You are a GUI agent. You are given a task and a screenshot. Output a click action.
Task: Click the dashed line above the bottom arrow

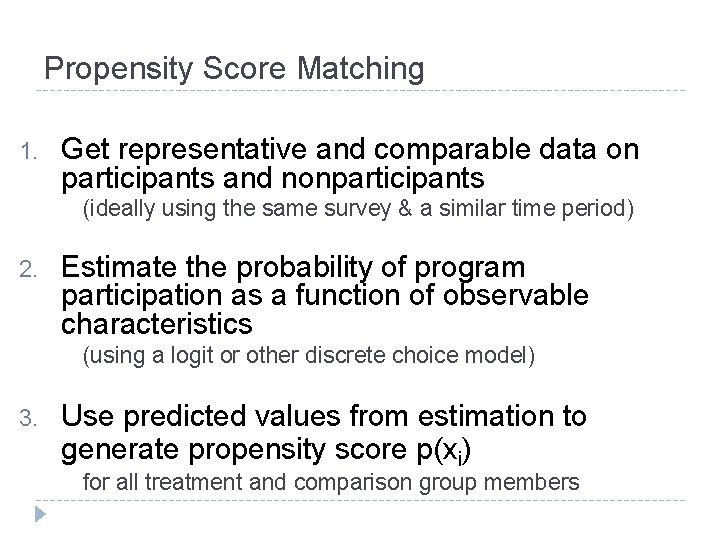coord(360,501)
